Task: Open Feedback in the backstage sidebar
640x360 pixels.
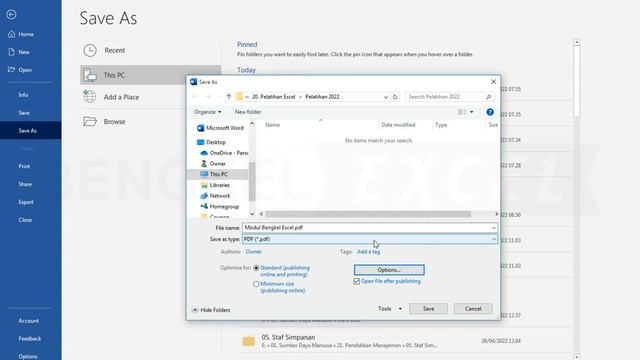Action: 29,339
